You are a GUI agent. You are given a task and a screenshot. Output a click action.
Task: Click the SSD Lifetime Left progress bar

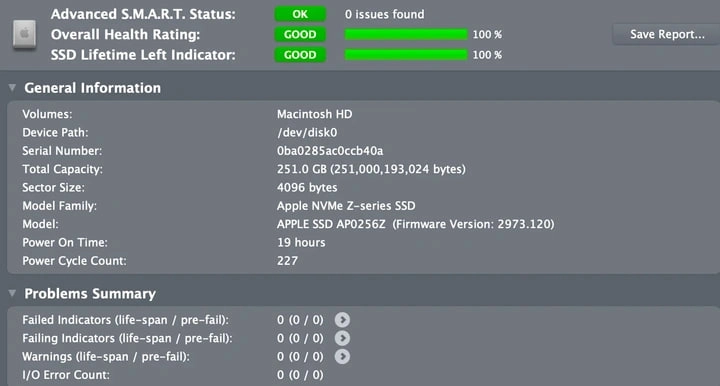point(406,55)
